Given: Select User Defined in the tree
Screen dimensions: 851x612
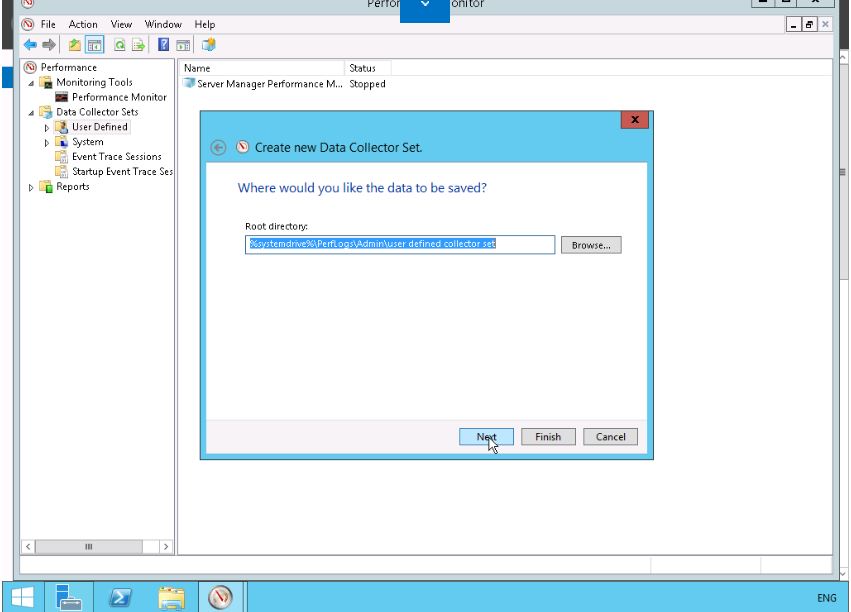Looking at the screenshot, I should [100, 127].
